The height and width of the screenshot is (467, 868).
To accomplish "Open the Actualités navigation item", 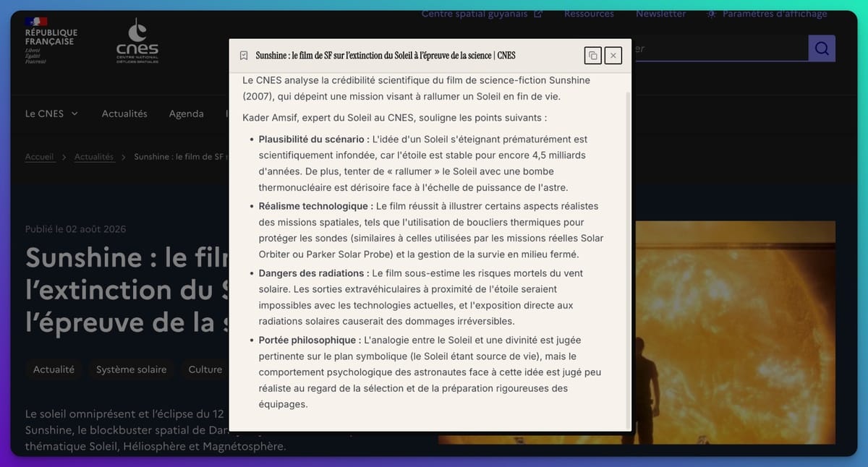I will (x=124, y=113).
